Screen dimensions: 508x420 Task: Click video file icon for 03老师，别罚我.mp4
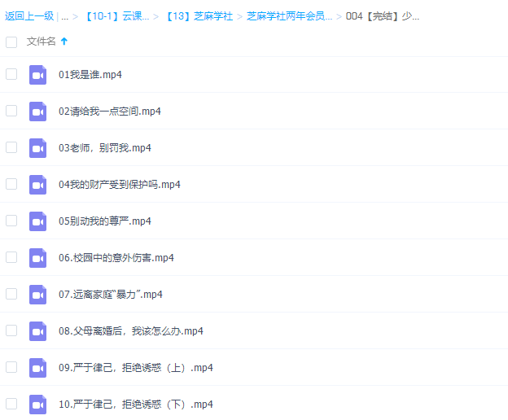[37, 148]
